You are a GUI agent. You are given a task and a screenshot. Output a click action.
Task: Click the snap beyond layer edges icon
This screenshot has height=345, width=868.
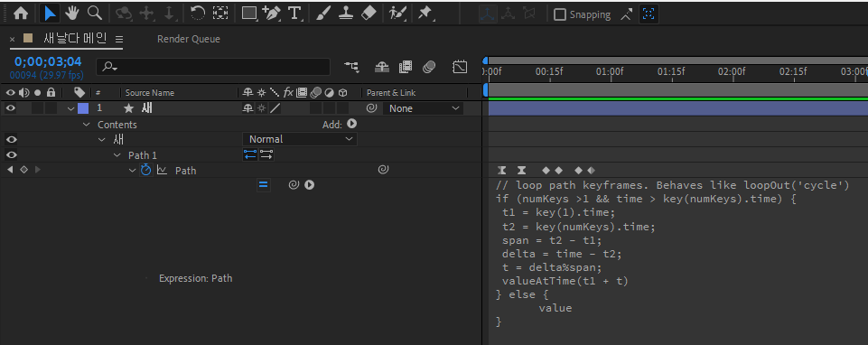(x=626, y=14)
